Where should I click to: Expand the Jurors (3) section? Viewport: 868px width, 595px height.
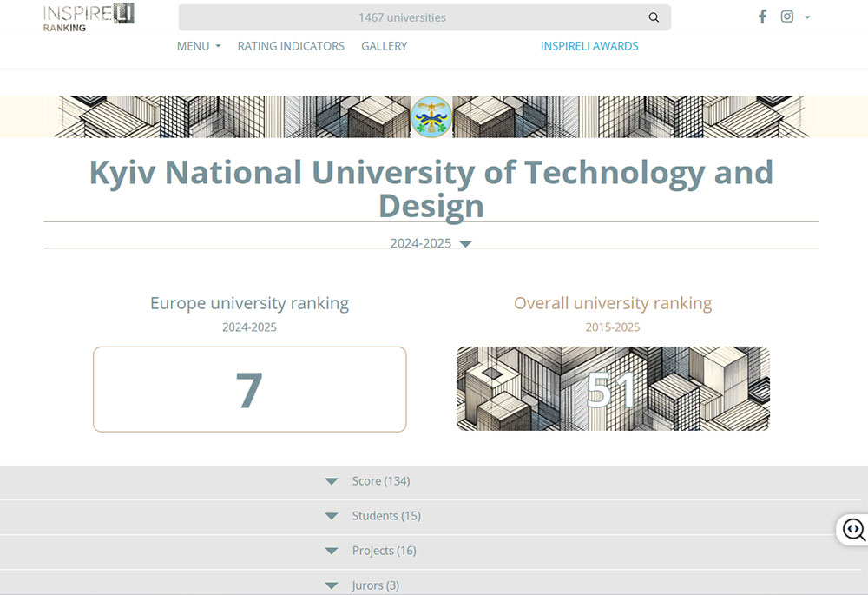375,585
